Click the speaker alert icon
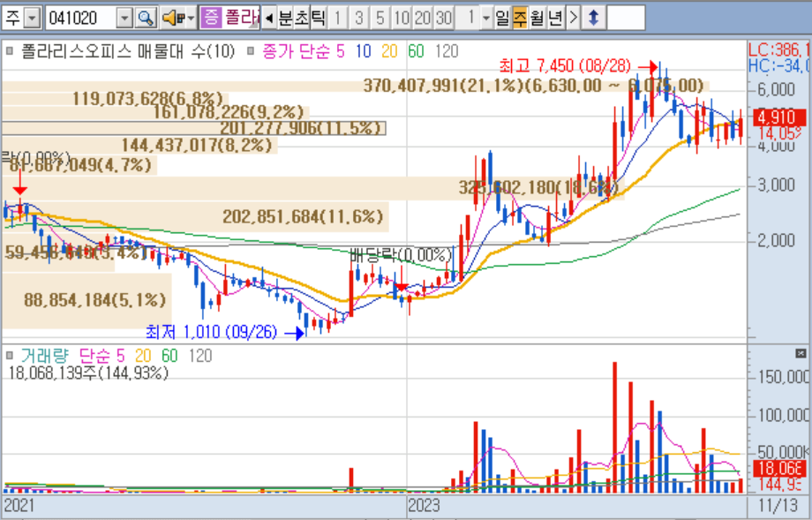The image size is (812, 520). click(x=173, y=19)
